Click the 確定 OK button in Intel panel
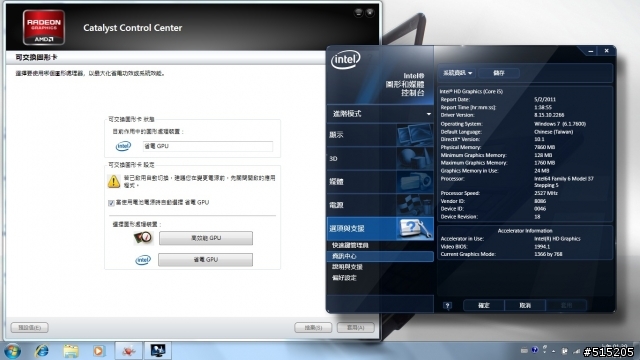640x360 pixels. point(484,305)
